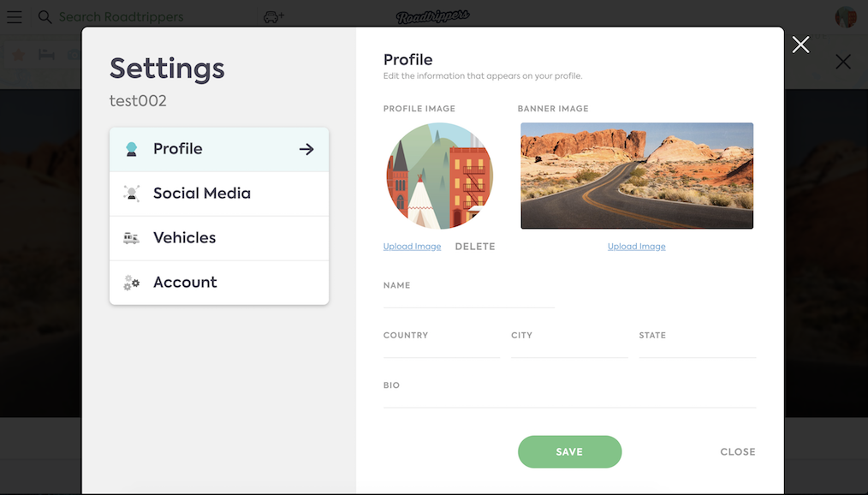
Task: Open the hamburger menu icon
Action: click(x=15, y=16)
